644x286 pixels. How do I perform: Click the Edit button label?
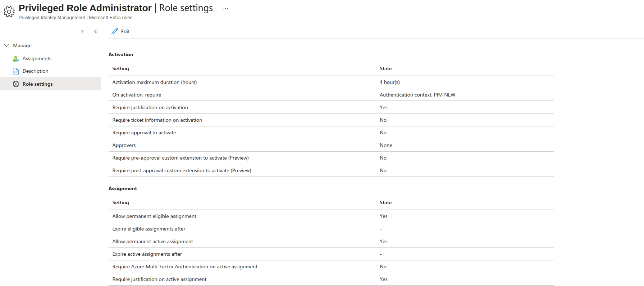125,31
